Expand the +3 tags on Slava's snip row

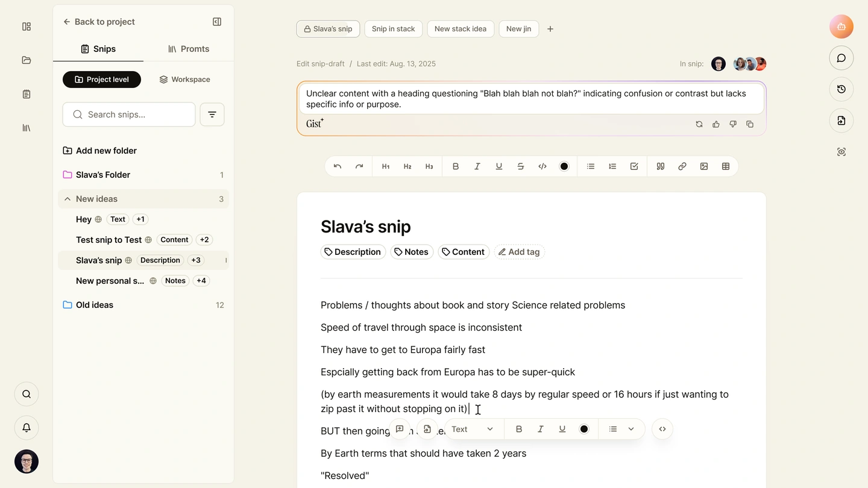click(196, 260)
